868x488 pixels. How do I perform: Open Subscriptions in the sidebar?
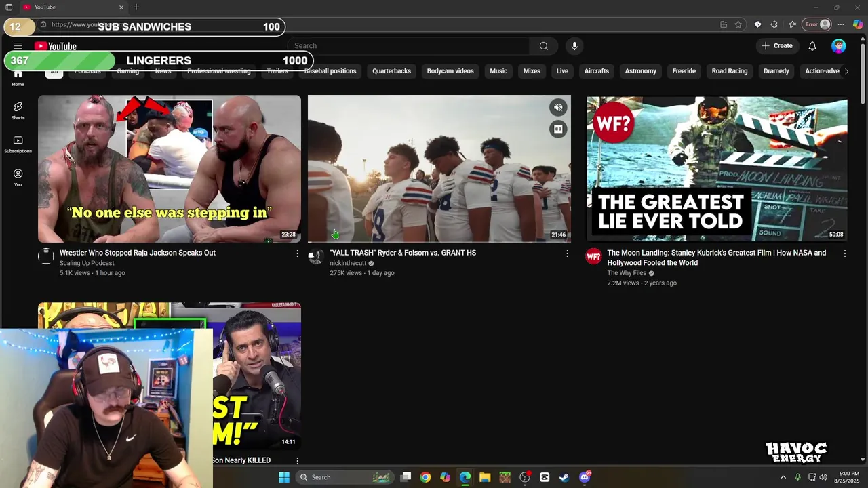[18, 144]
